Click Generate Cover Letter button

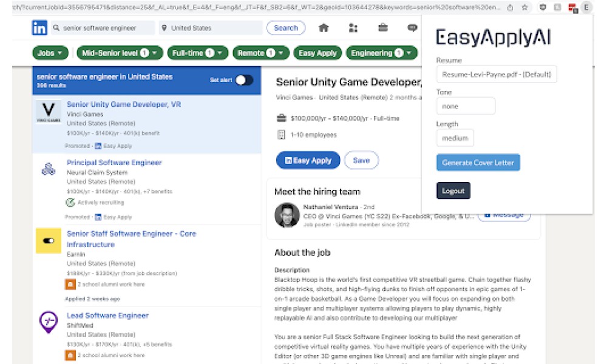(x=478, y=163)
